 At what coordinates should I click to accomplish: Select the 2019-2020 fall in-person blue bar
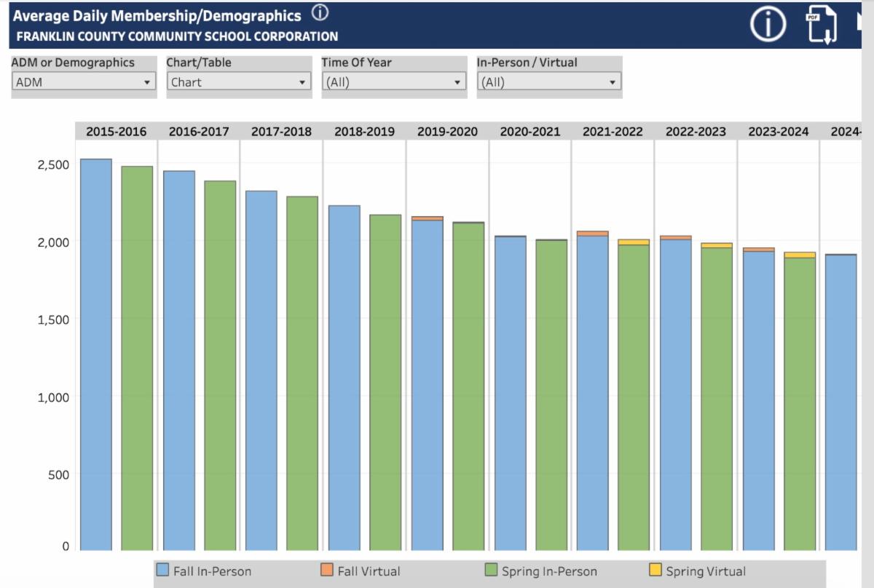click(427, 385)
